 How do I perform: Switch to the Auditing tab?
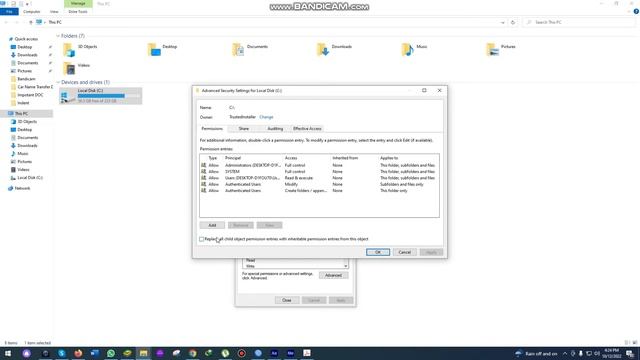(275, 129)
